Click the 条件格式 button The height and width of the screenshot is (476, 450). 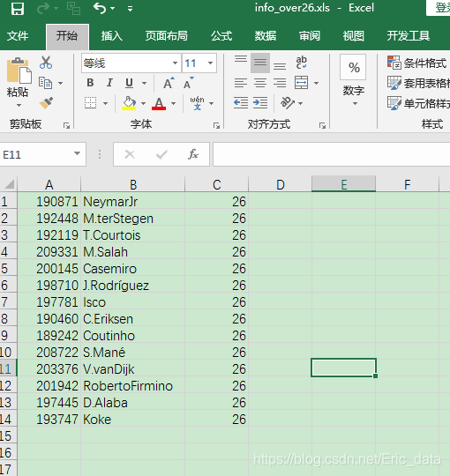click(x=417, y=63)
